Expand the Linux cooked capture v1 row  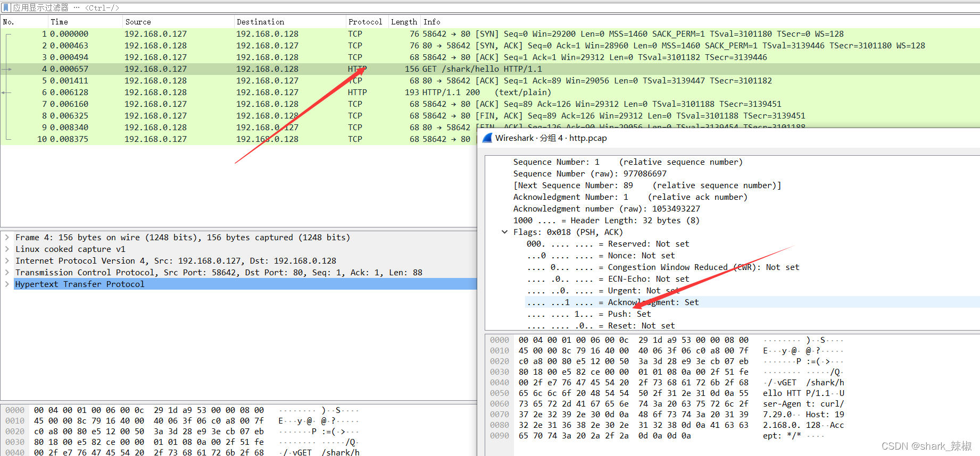(7, 249)
